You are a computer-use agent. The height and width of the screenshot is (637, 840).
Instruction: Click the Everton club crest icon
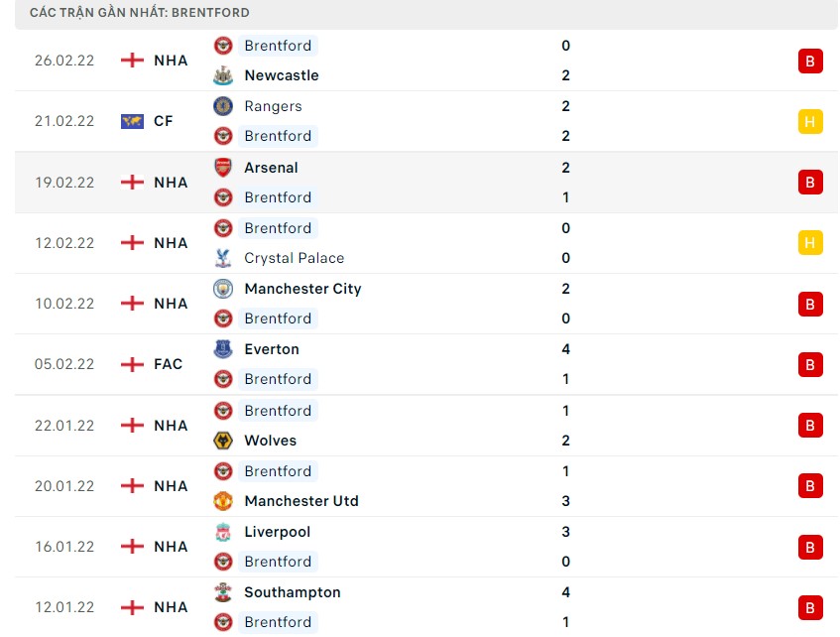click(223, 349)
